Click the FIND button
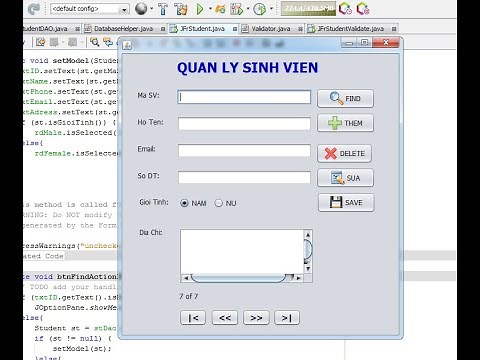 click(345, 98)
